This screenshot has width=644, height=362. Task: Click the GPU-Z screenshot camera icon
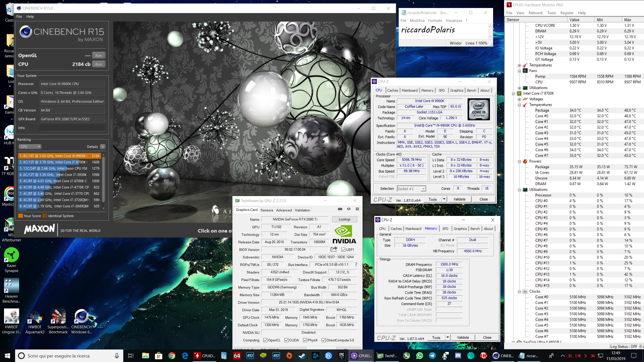(x=340, y=209)
